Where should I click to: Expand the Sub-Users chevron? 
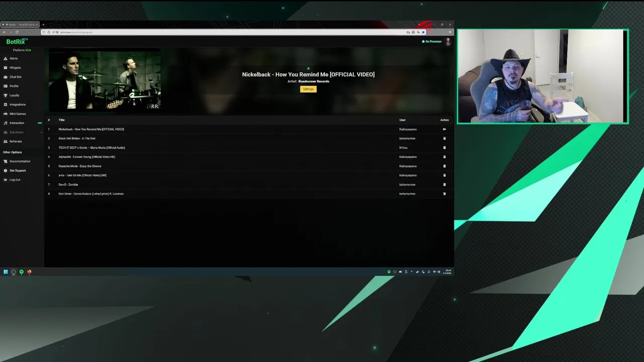click(x=41, y=132)
